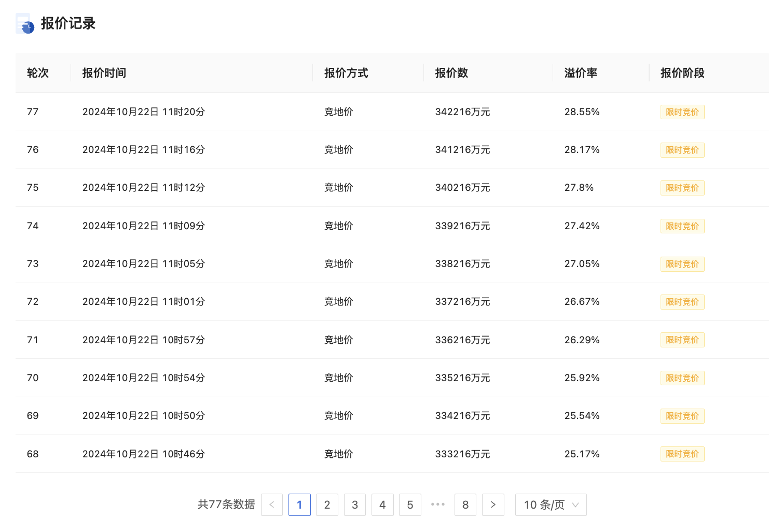
Task: Click the 限时竞价 tag in round 73
Action: 682,264
